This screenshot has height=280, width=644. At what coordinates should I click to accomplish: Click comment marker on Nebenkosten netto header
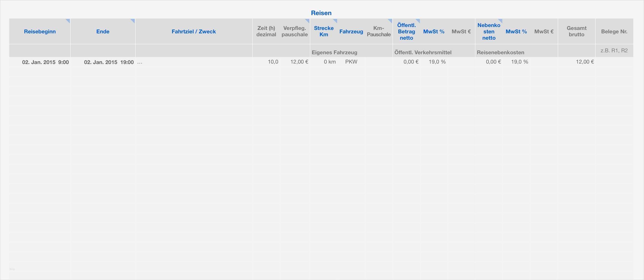pyautogui.click(x=501, y=20)
